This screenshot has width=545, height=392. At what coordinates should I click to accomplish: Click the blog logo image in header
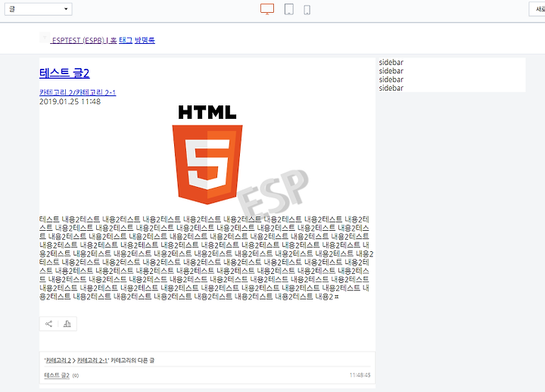click(45, 38)
